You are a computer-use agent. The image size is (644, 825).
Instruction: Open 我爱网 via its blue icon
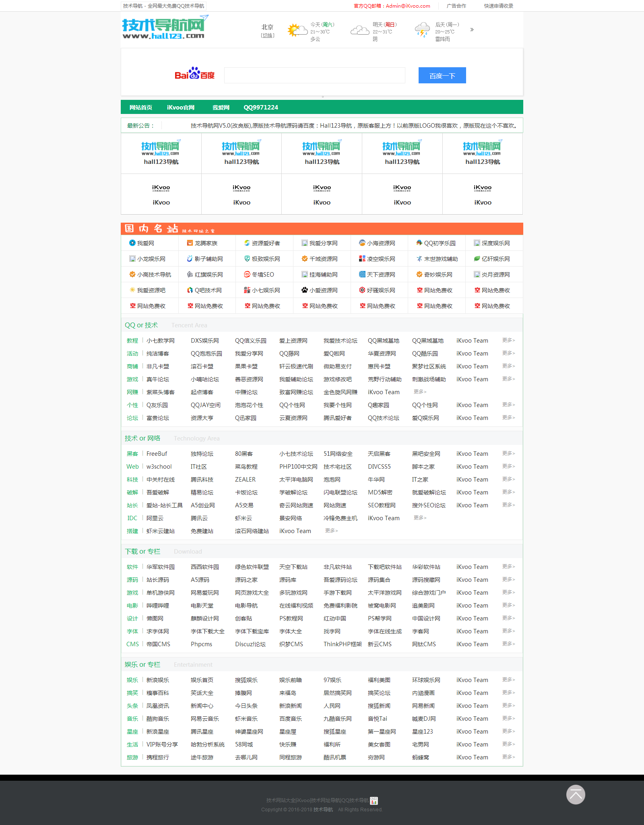tap(132, 243)
